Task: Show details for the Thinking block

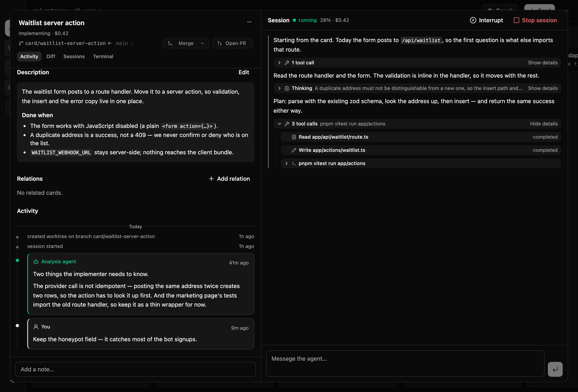Action: (x=543, y=88)
